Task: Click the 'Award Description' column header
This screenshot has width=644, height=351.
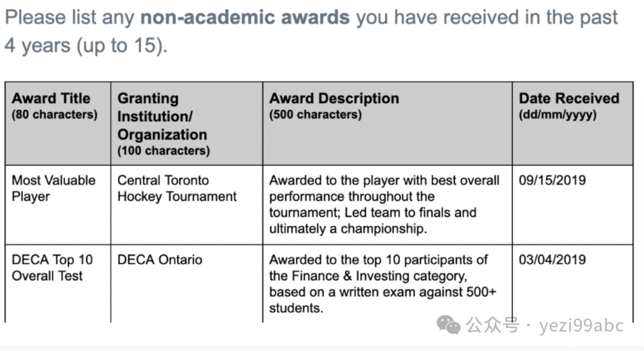Action: pos(388,123)
